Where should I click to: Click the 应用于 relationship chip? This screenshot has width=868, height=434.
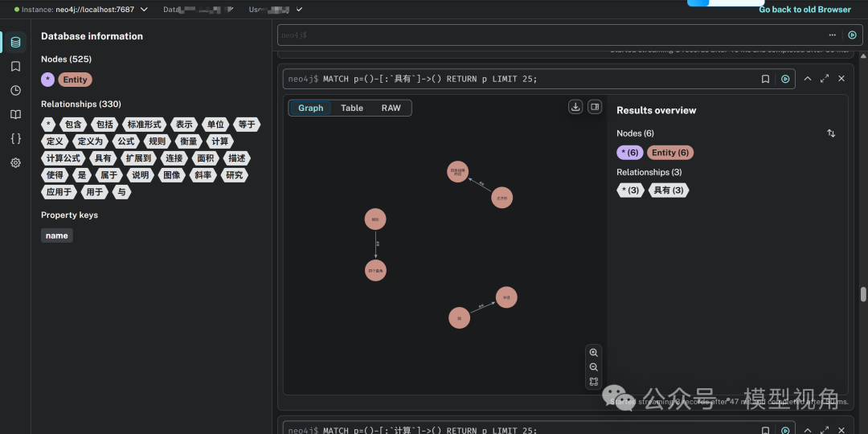(x=59, y=192)
